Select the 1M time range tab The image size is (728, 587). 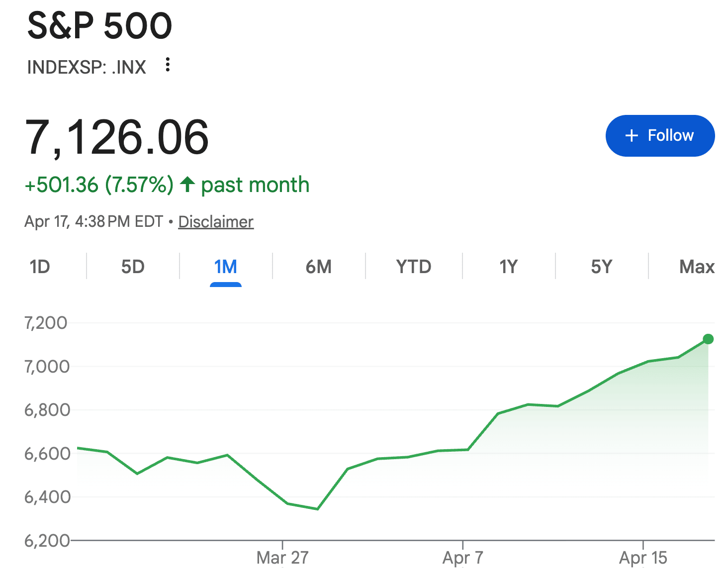pos(226,267)
